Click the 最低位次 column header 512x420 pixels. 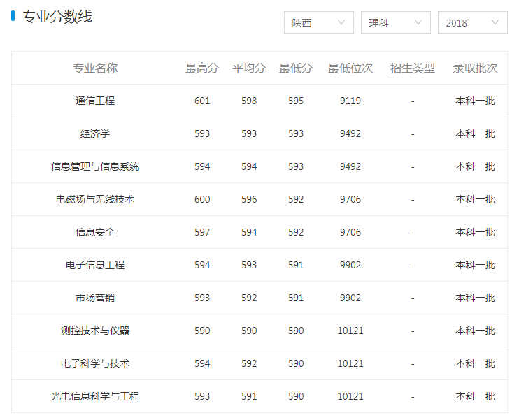(350, 68)
